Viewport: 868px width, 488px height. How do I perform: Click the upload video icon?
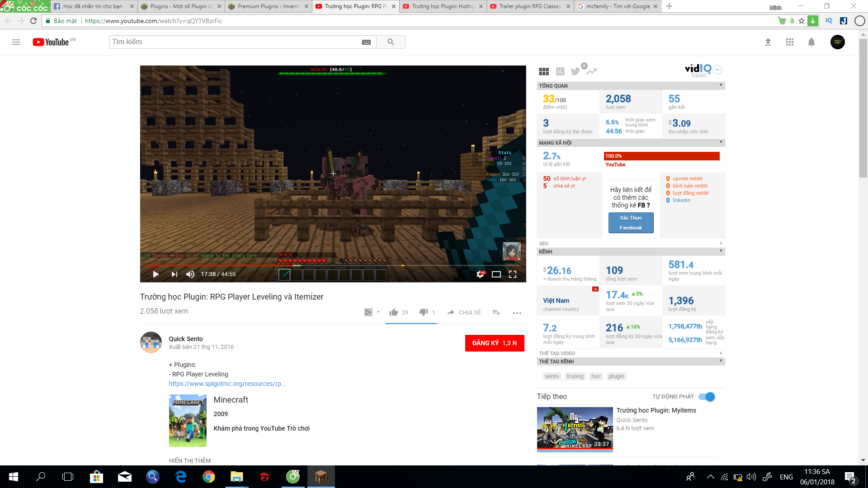click(768, 42)
